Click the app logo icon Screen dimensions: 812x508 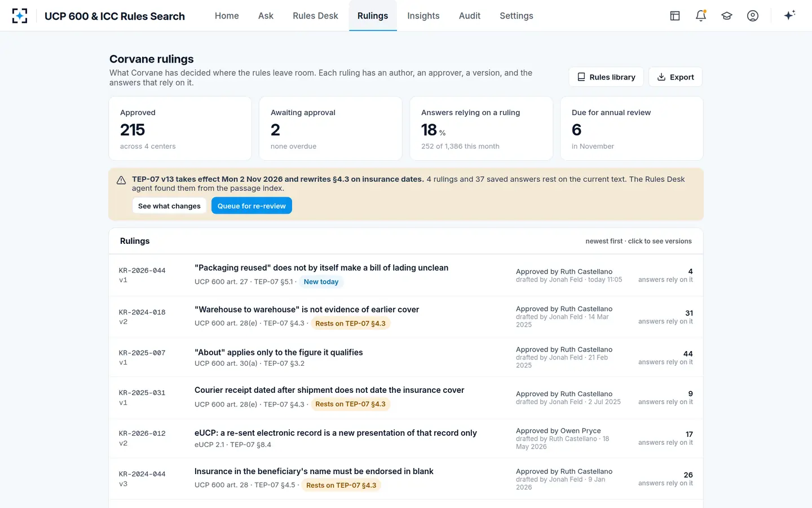(20, 16)
